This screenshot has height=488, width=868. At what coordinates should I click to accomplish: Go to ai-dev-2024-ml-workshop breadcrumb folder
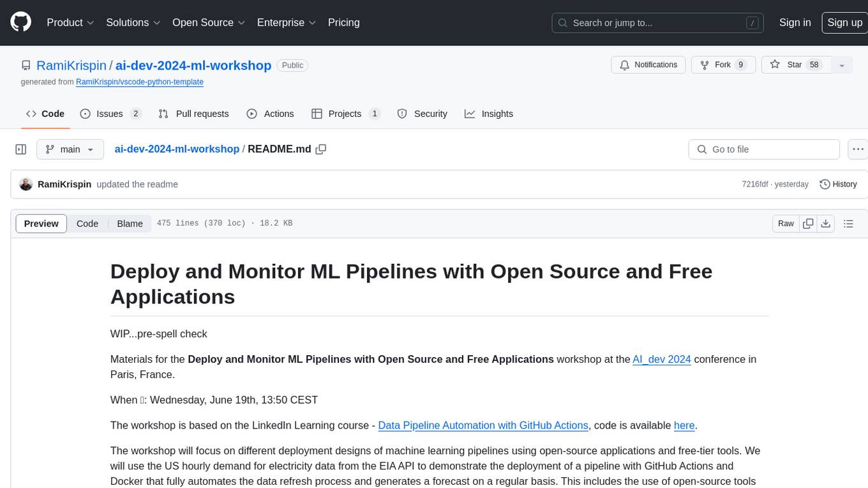click(177, 149)
